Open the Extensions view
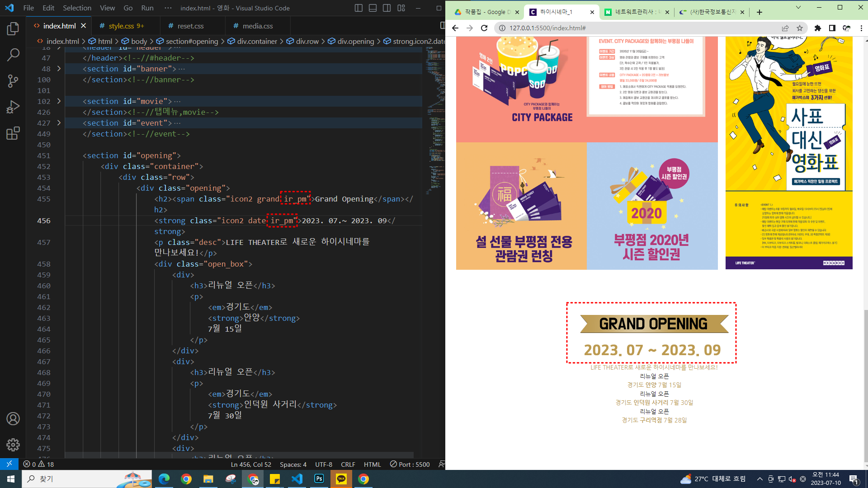868x488 pixels. point(13,133)
